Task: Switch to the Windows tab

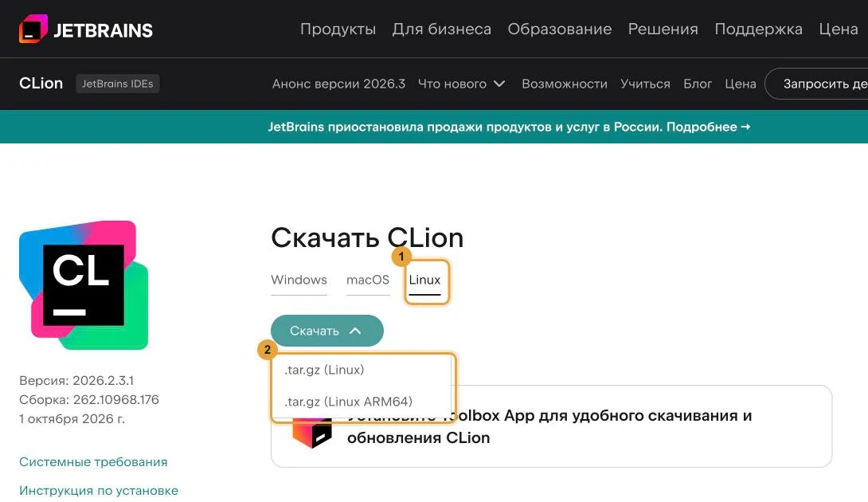Action: point(299,280)
